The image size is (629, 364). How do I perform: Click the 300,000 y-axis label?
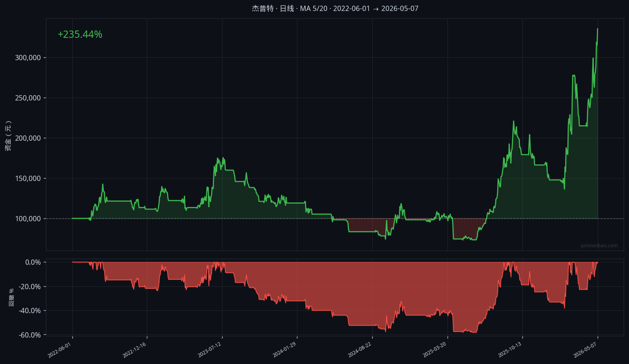28,58
